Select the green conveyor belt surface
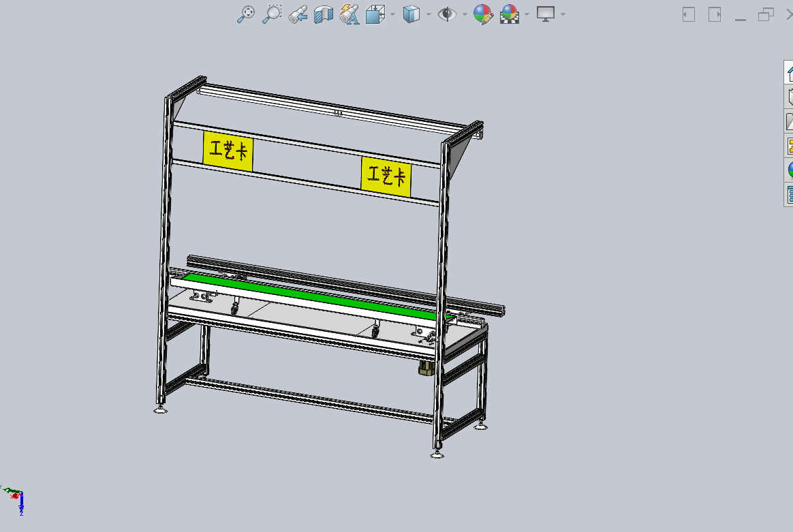The image size is (793, 532). [313, 295]
